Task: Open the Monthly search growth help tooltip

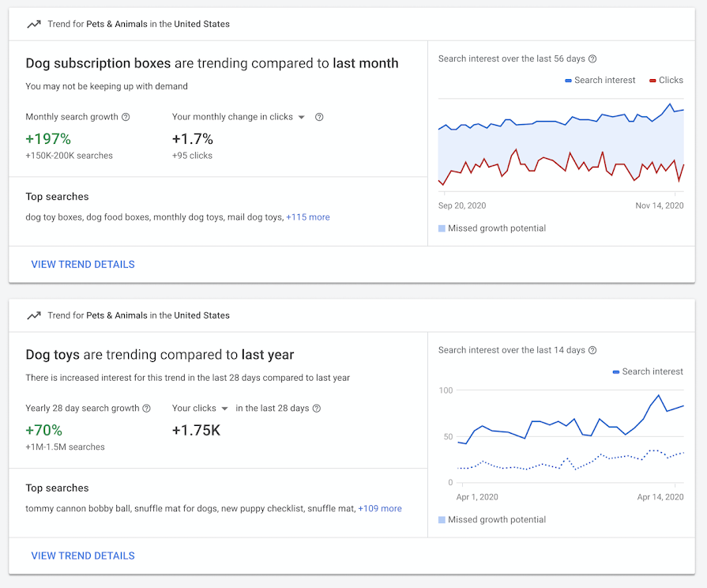Action: (126, 116)
